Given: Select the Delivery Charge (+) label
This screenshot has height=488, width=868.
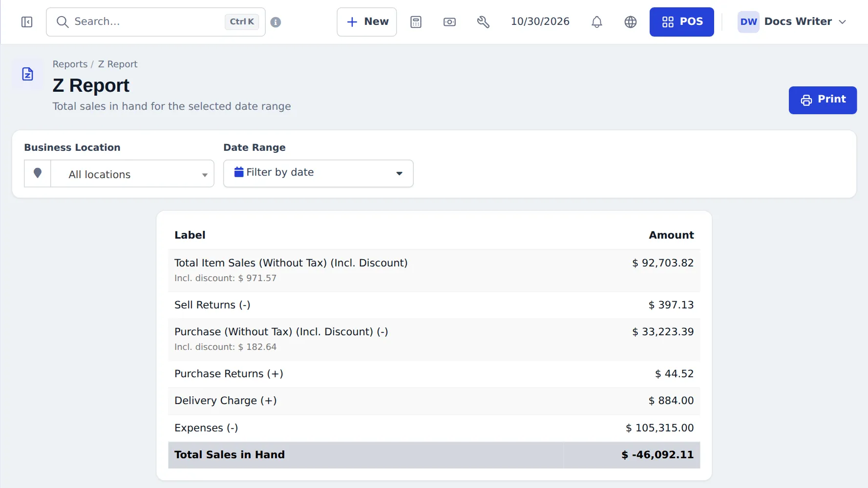Looking at the screenshot, I should [x=226, y=400].
